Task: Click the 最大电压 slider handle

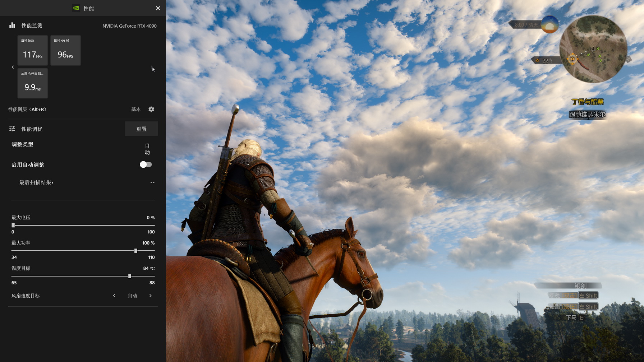Action: click(x=13, y=225)
